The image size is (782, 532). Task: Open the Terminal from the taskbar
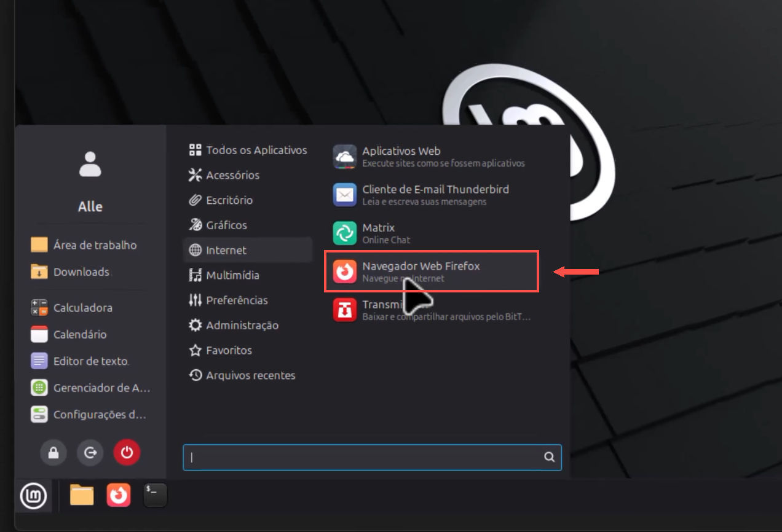tap(155, 495)
